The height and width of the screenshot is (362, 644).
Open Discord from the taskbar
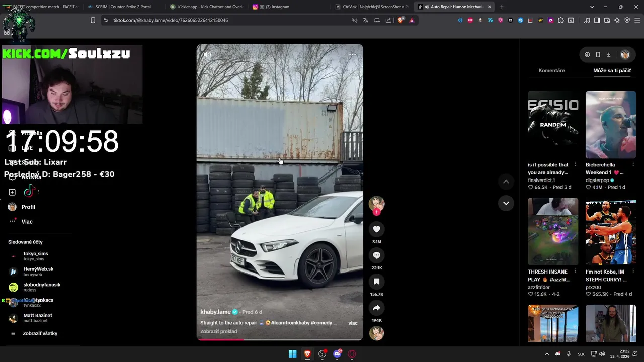[x=337, y=354]
